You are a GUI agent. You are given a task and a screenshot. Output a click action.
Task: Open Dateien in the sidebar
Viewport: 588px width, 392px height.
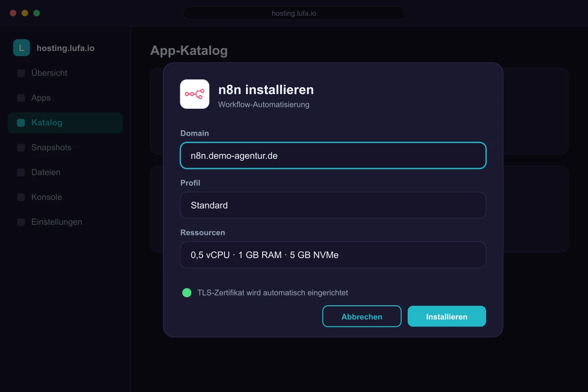pos(65,172)
